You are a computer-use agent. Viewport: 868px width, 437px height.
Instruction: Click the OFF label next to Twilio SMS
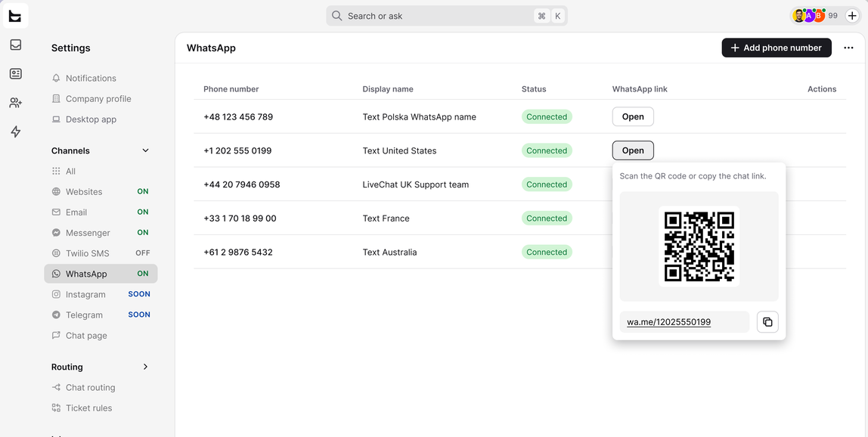click(x=143, y=253)
